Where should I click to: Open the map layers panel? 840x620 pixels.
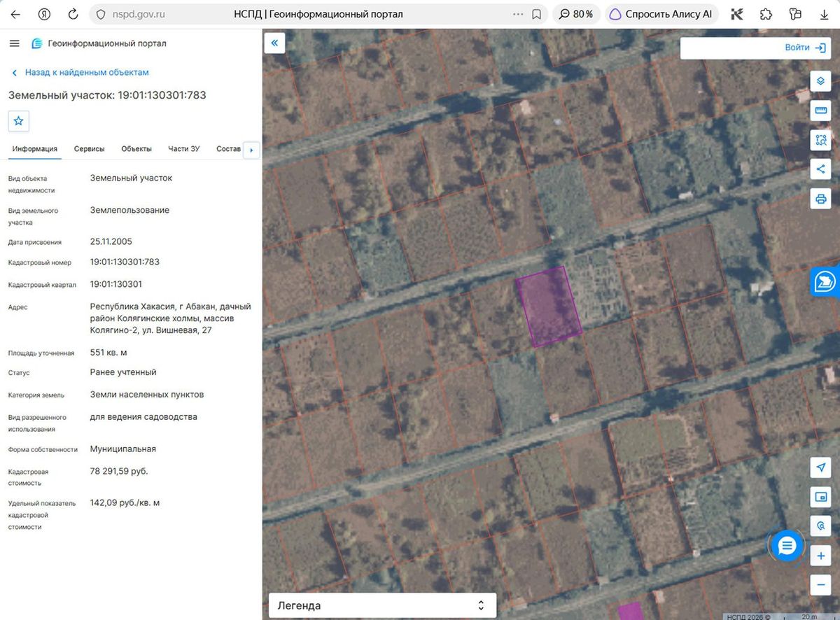coord(821,81)
